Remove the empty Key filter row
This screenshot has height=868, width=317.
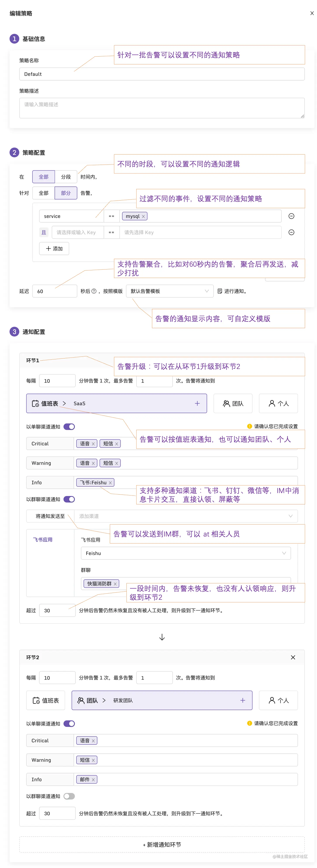point(291,232)
